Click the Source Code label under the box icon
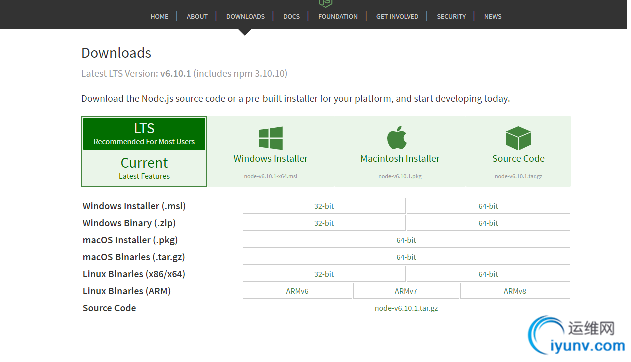Viewport: 631px width, 362px height. tap(518, 158)
